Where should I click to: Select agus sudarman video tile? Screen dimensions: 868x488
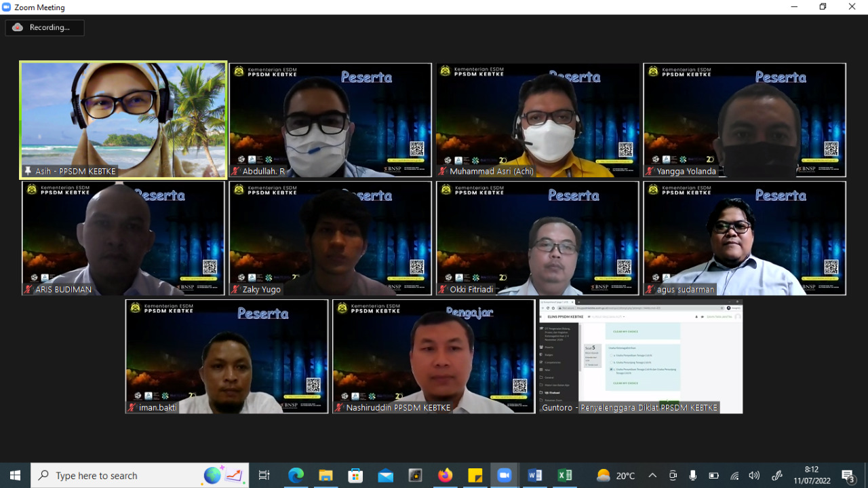[x=745, y=238]
